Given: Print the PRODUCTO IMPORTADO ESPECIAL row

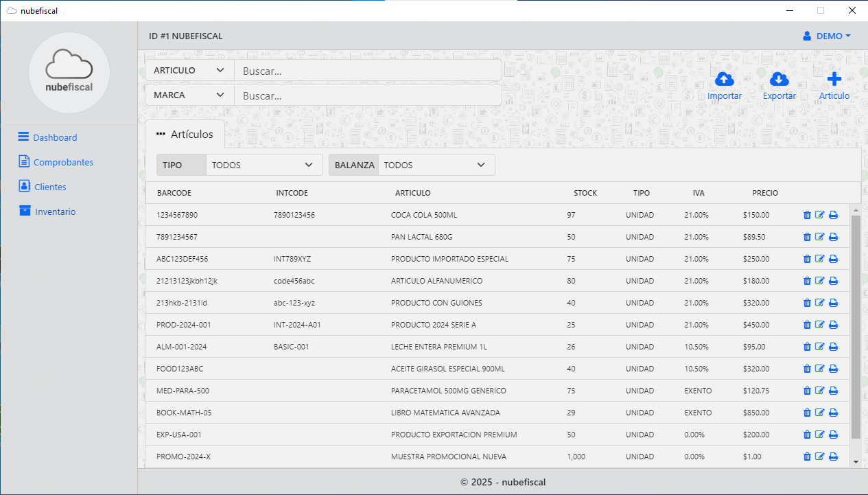Looking at the screenshot, I should (833, 260).
